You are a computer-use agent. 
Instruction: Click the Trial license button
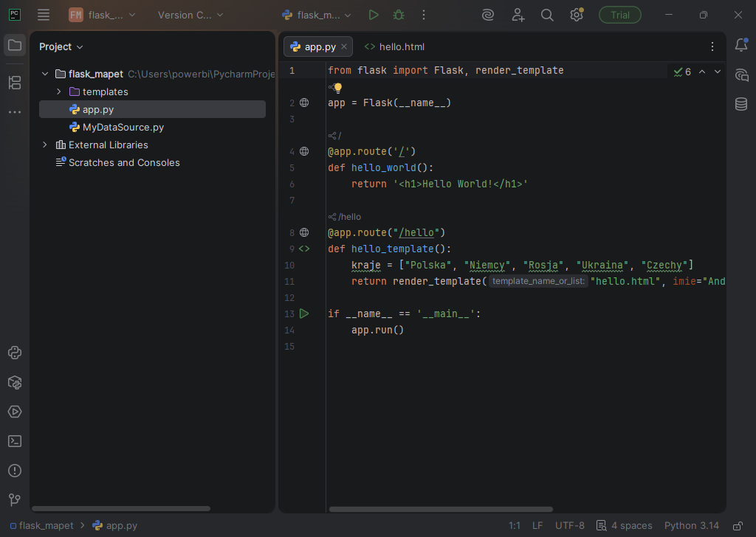[619, 15]
